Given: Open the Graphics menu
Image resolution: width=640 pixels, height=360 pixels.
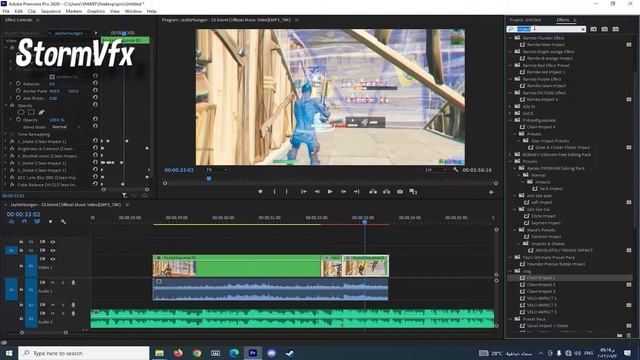Looking at the screenshot, I should click(x=96, y=11).
